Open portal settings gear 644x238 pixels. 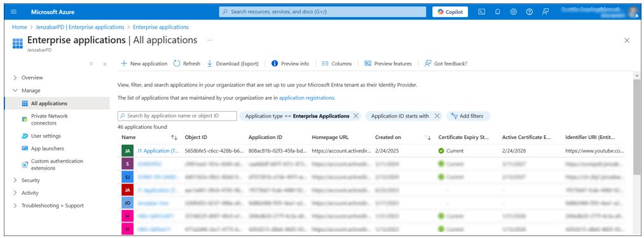(514, 12)
